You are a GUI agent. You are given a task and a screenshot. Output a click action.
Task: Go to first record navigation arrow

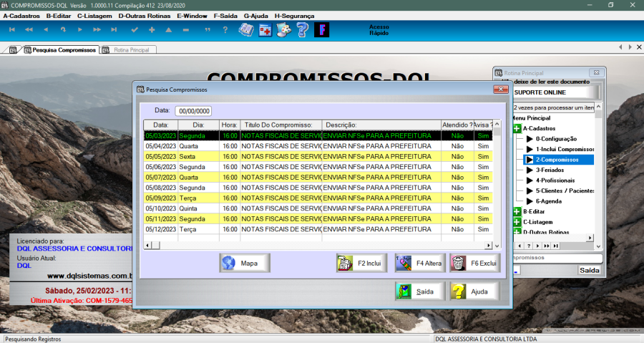[11, 30]
